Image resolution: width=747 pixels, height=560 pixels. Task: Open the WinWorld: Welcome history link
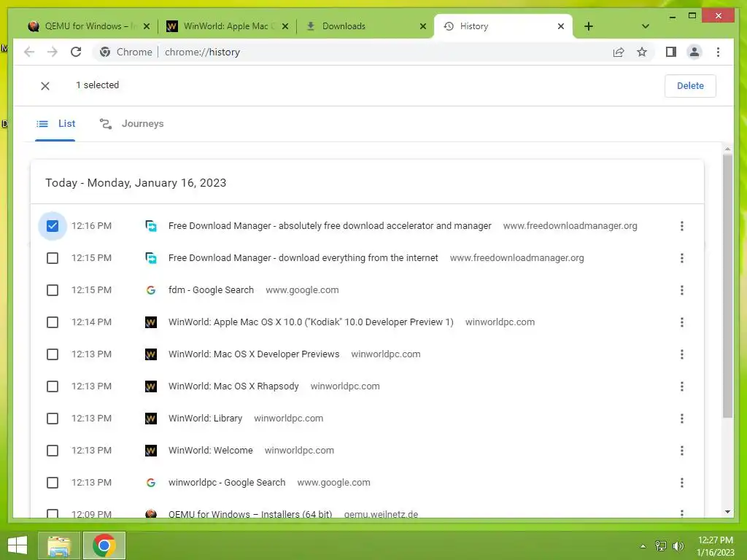tap(211, 451)
